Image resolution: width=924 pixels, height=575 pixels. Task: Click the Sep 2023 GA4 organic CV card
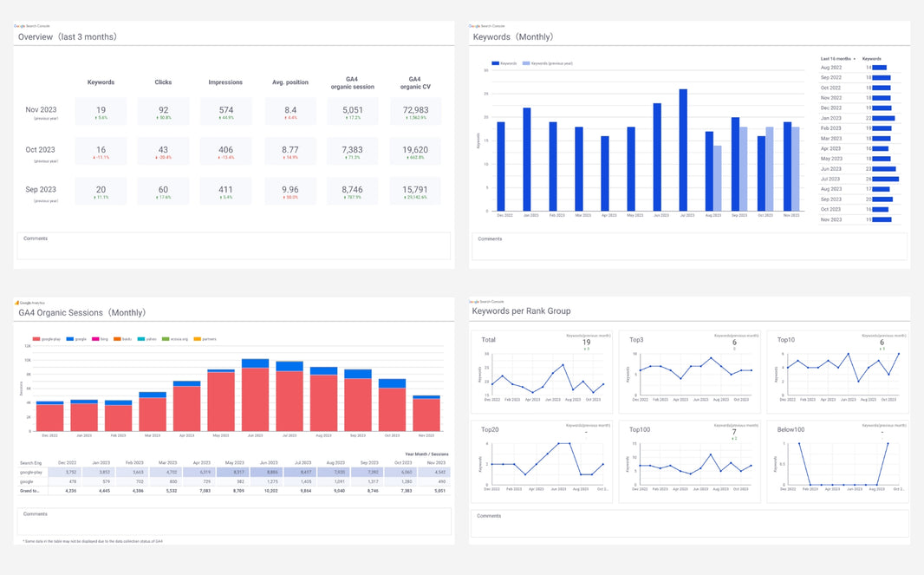(415, 192)
